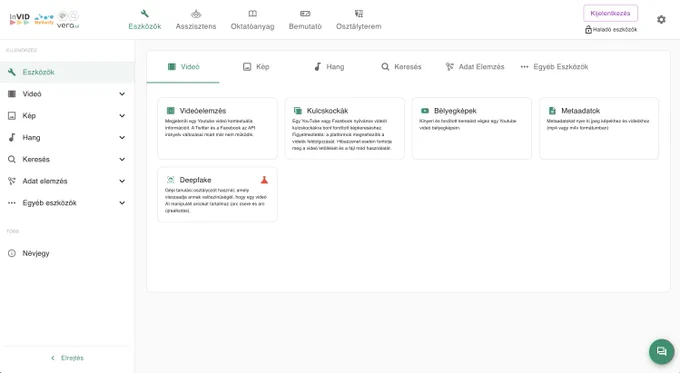Expand the Adat elemzés sidebar chevron
This screenshot has width=680, height=373.
[x=122, y=181]
